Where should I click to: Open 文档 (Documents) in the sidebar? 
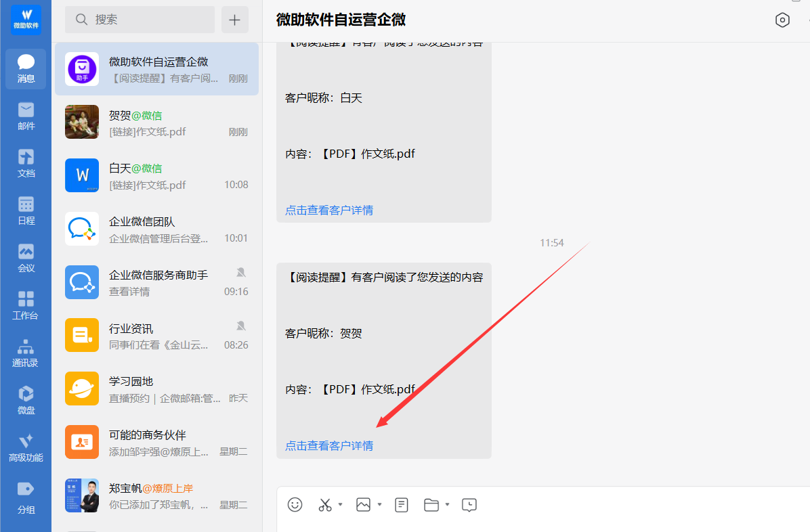pyautogui.click(x=26, y=163)
